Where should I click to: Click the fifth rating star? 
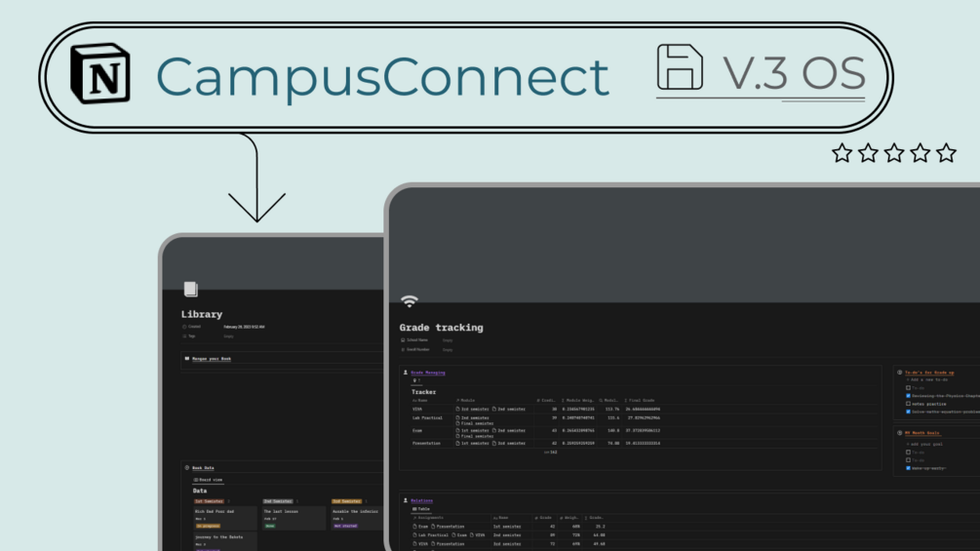946,153
